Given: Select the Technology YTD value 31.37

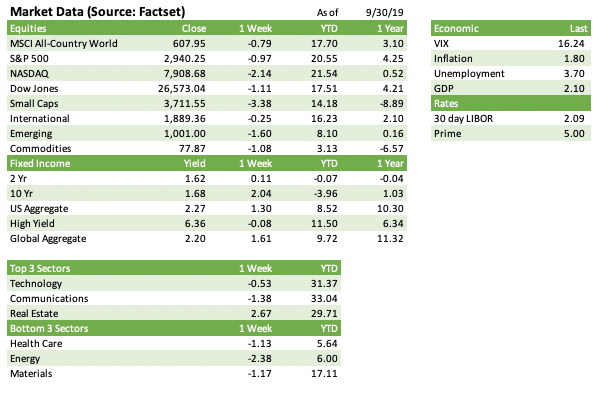Looking at the screenshot, I should click(x=324, y=284).
